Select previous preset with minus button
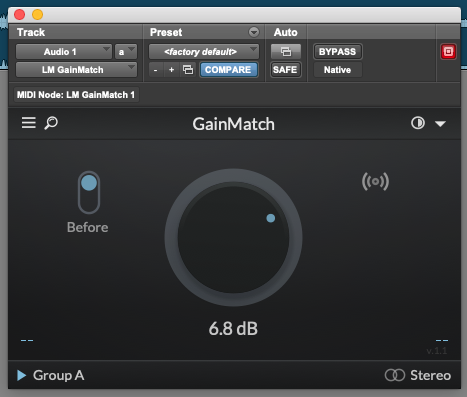The height and width of the screenshot is (397, 467). (x=155, y=70)
